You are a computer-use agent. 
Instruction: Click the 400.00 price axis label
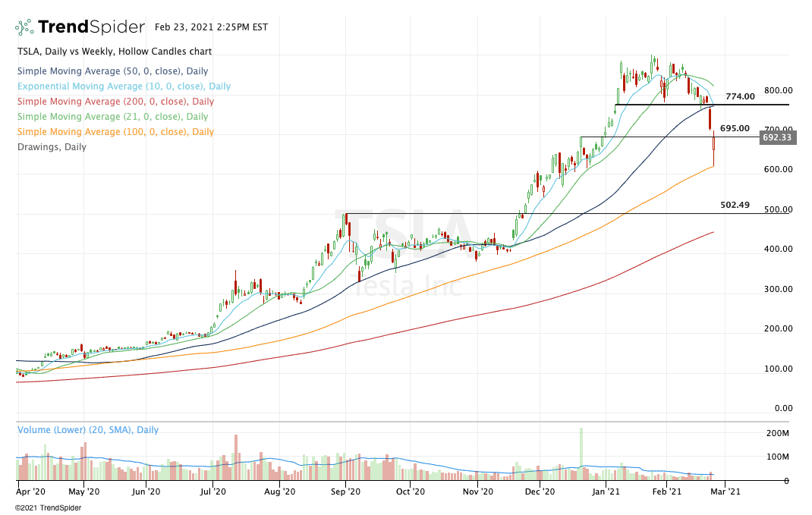[x=779, y=249]
